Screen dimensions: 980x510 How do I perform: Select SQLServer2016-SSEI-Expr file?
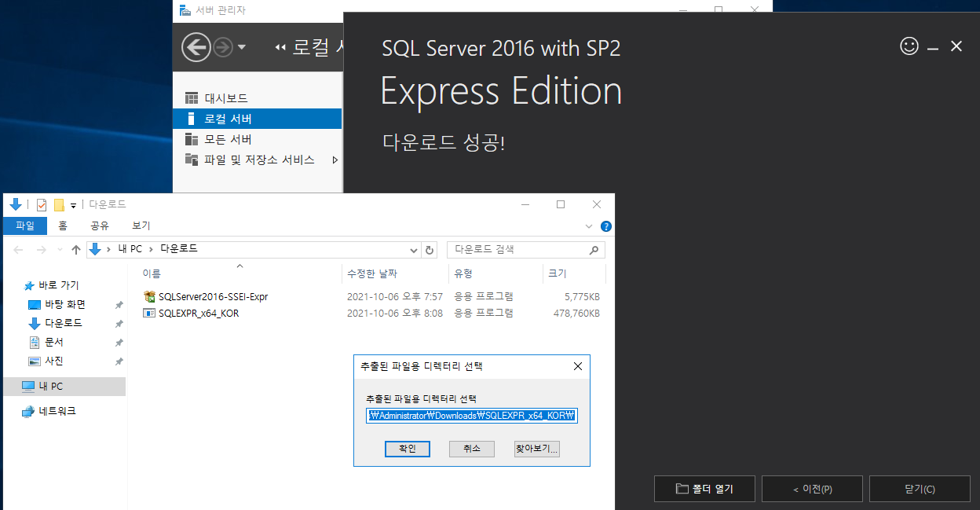214,297
